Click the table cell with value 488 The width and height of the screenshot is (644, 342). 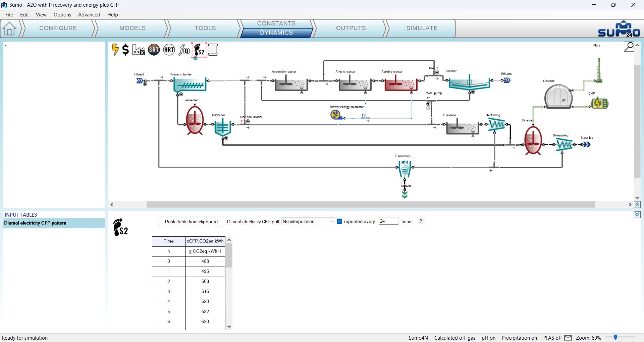tap(205, 261)
